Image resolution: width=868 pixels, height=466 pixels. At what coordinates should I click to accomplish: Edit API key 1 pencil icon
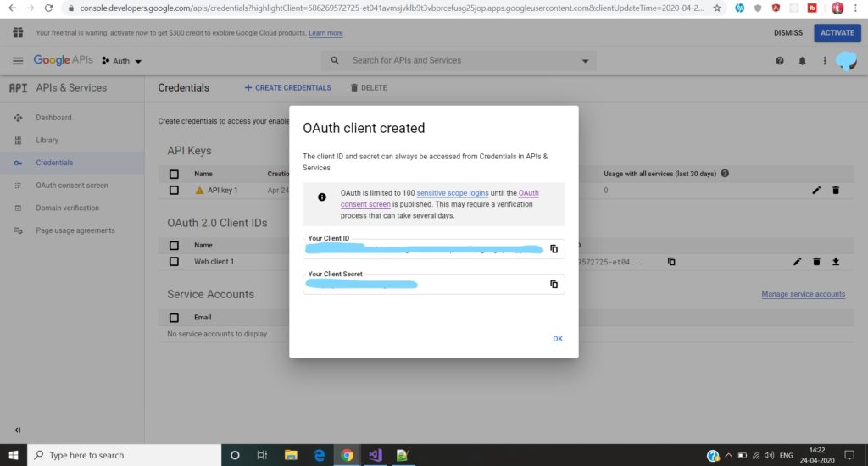click(x=816, y=191)
